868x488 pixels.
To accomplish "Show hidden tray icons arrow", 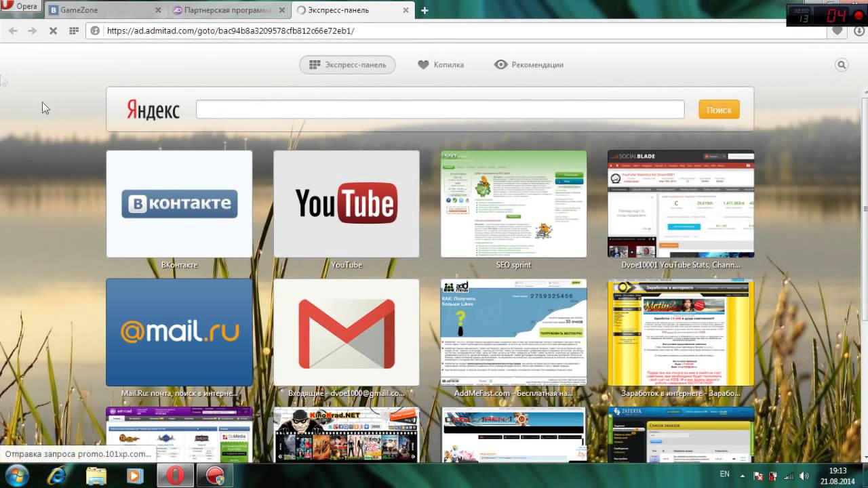I will 743,476.
